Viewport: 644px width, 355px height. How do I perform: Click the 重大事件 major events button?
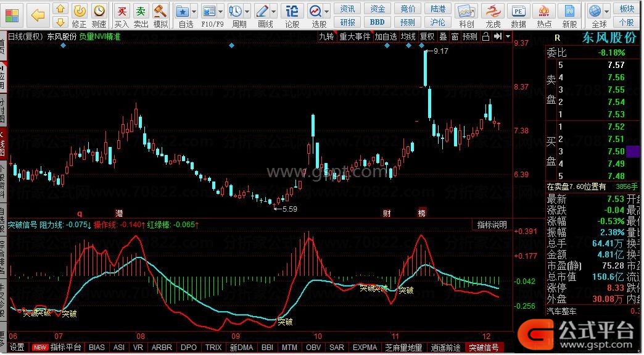coord(355,36)
